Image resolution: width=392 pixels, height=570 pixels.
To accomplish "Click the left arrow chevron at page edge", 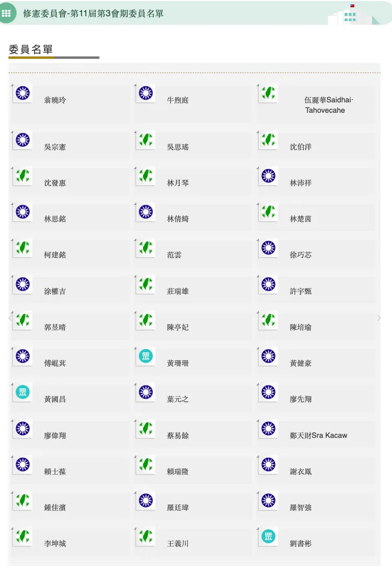I will click(10, 318).
